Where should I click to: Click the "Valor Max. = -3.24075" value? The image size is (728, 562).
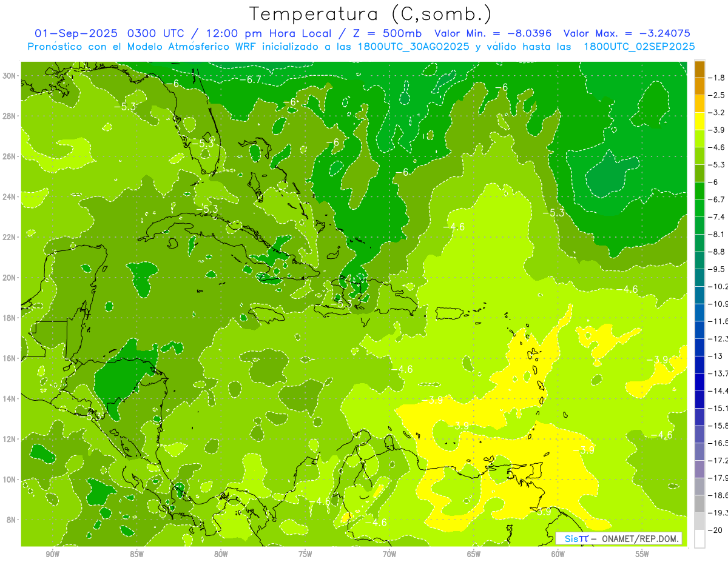pyautogui.click(x=627, y=33)
